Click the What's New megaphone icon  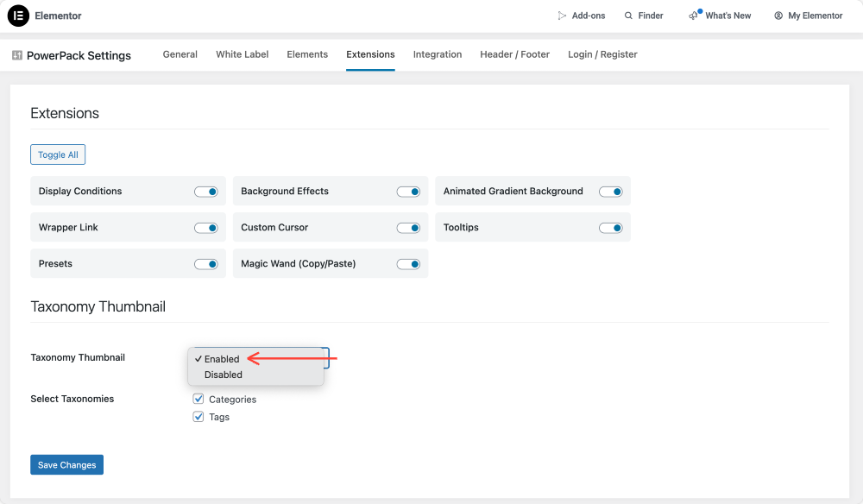click(693, 16)
